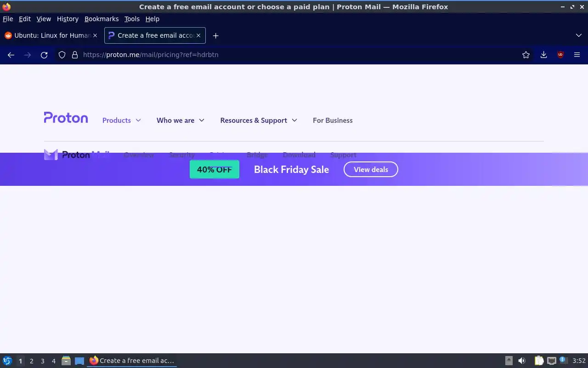Expand the Products menu
The image size is (588, 368).
pyautogui.click(x=121, y=121)
